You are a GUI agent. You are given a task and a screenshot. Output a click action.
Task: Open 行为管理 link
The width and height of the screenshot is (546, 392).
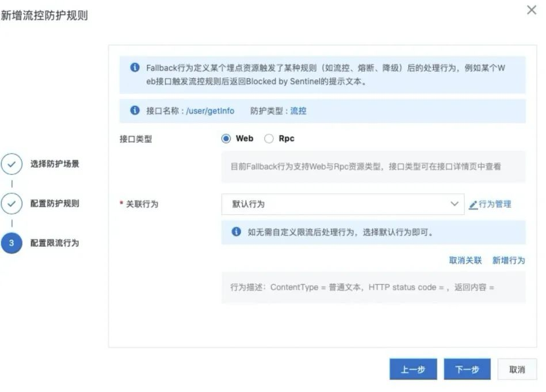click(494, 204)
